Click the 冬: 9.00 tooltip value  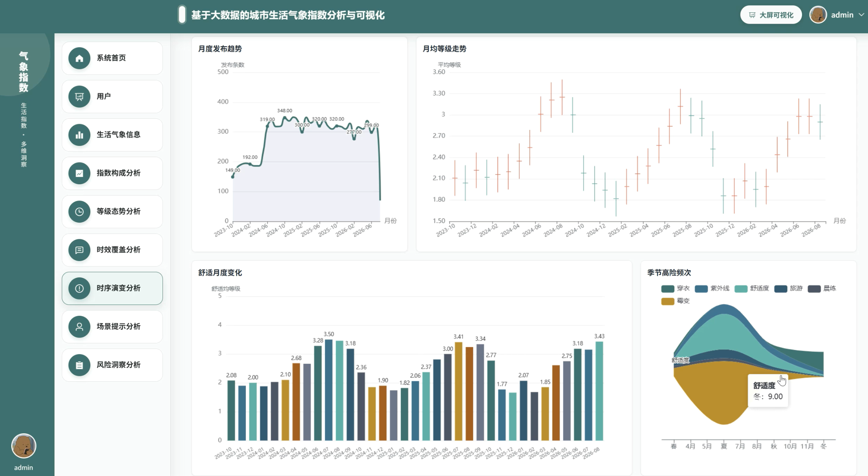tap(768, 396)
